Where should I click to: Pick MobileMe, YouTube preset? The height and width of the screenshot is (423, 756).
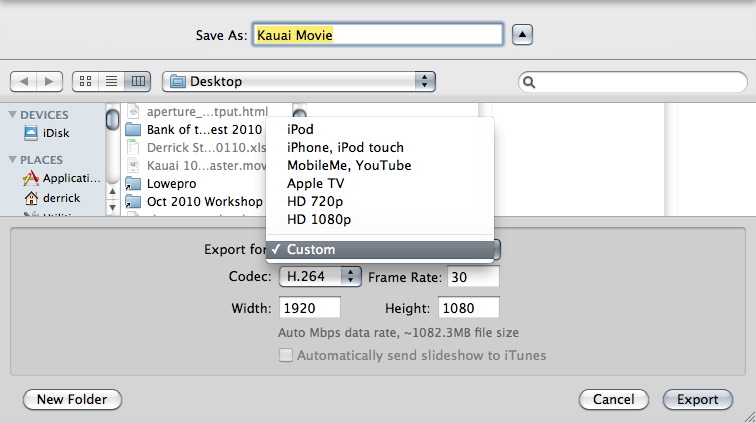click(349, 165)
